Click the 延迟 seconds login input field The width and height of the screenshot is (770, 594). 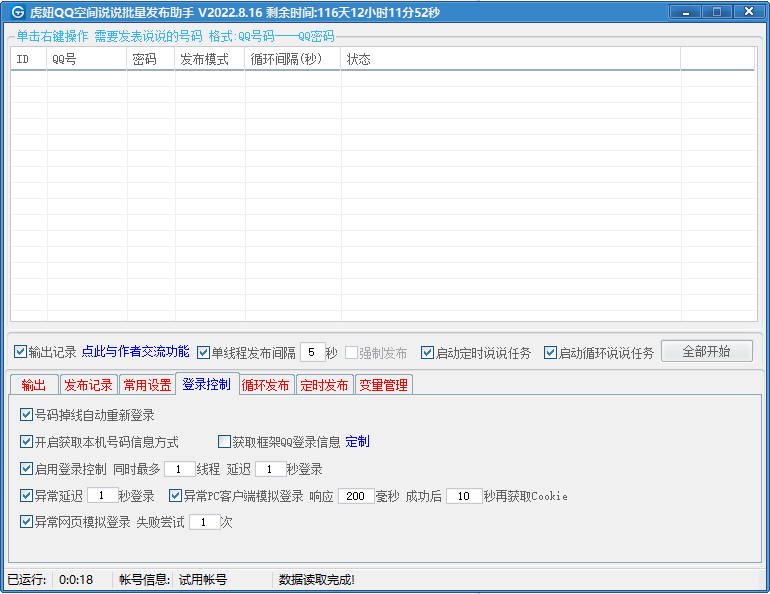[x=271, y=469]
